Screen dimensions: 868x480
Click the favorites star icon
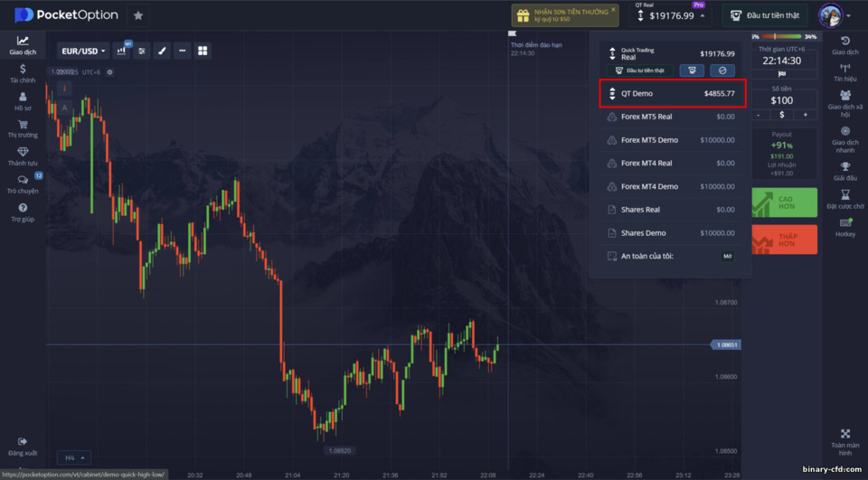(x=138, y=15)
